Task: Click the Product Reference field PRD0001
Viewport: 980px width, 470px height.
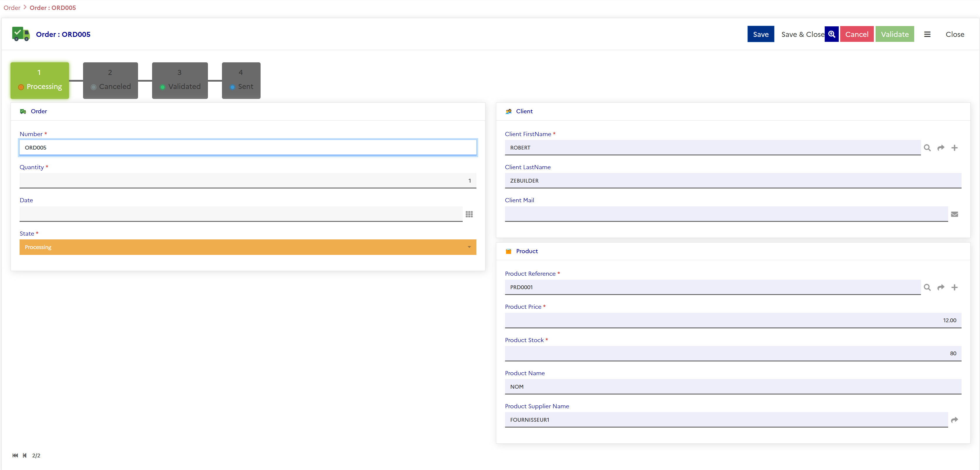Action: [x=712, y=287]
